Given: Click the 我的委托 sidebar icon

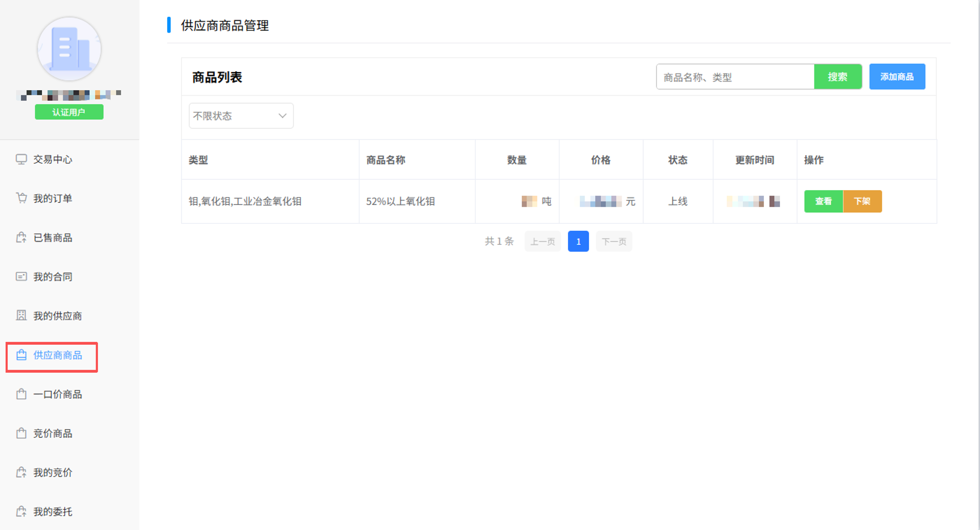Looking at the screenshot, I should pyautogui.click(x=21, y=512).
